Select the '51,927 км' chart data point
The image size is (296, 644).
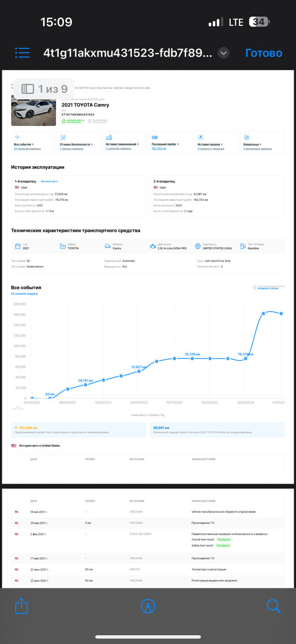(139, 371)
